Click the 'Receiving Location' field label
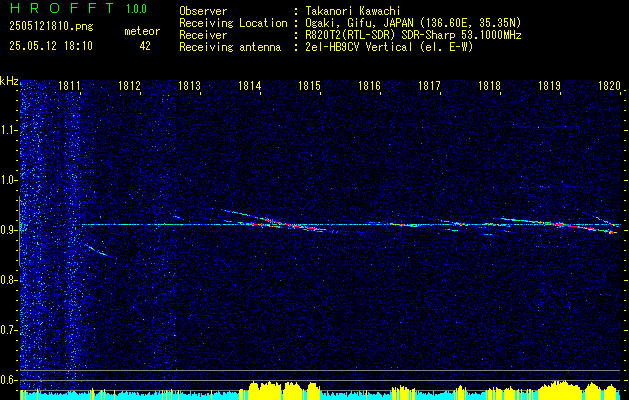629x400 pixels. pos(233,23)
